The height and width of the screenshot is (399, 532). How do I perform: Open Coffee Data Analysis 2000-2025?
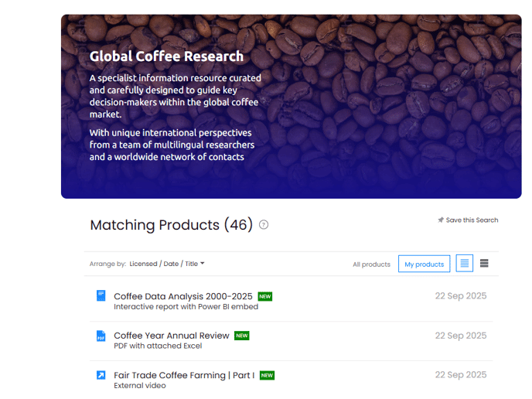(x=183, y=296)
